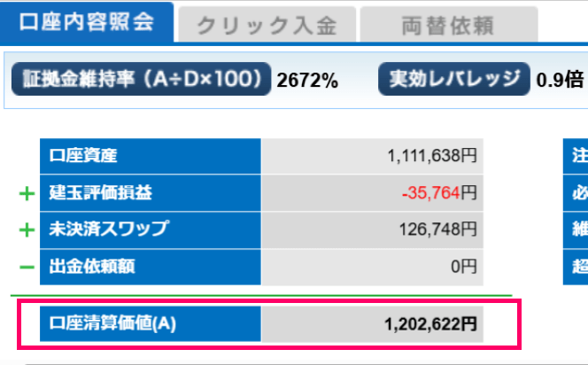Switch to the クリック入金 tab
Image resolution: width=588 pixels, height=365 pixels.
[267, 26]
